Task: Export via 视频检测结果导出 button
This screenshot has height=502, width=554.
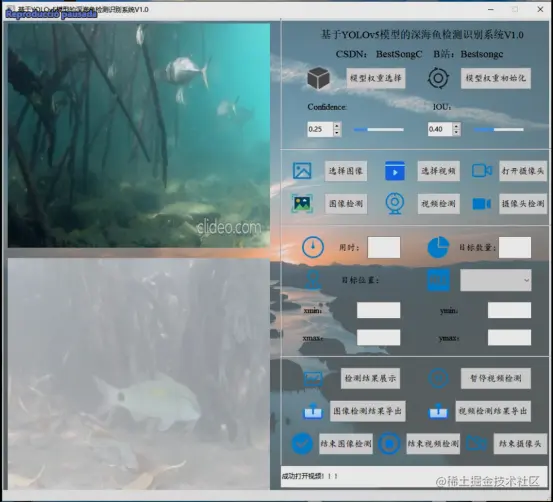Action: 493,411
